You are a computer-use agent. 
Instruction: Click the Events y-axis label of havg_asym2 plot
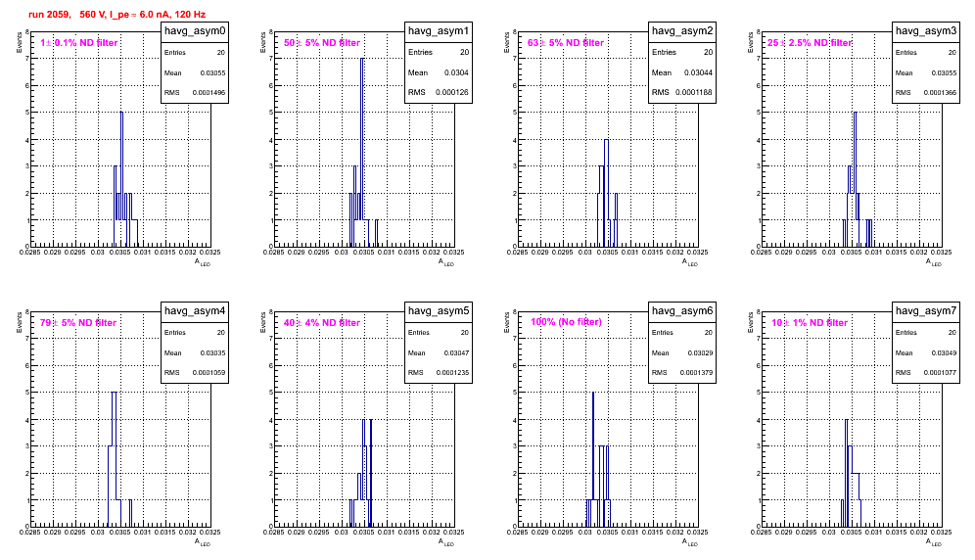point(507,43)
